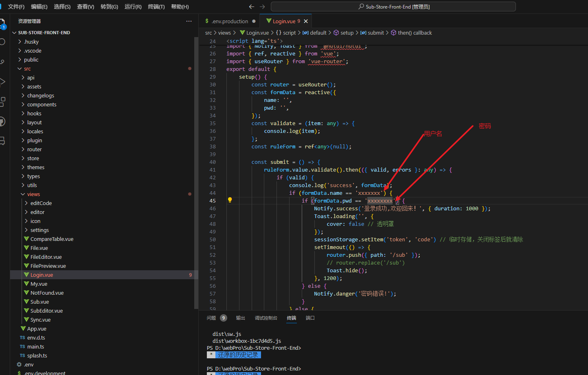Click line number 45 in the gutter
The image size is (588, 375).
point(213,201)
